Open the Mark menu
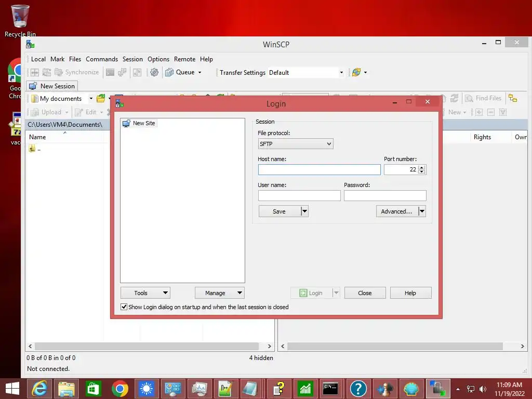Image resolution: width=532 pixels, height=399 pixels. tap(57, 59)
